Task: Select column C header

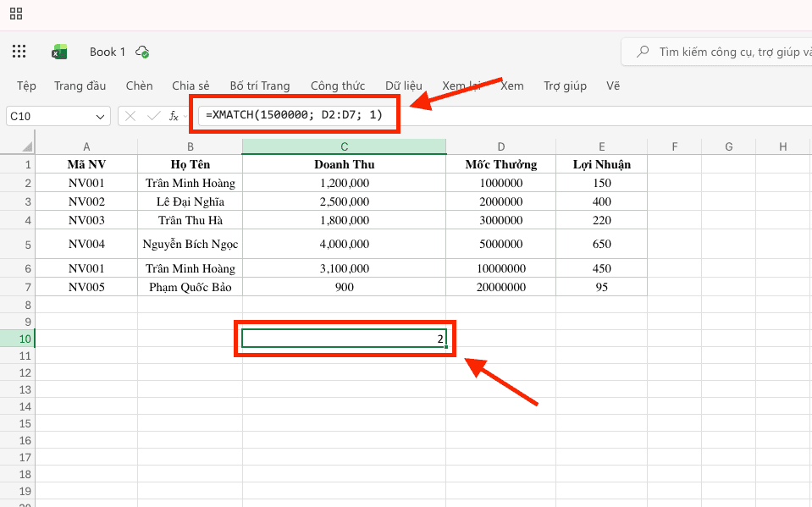Action: pyautogui.click(x=344, y=146)
